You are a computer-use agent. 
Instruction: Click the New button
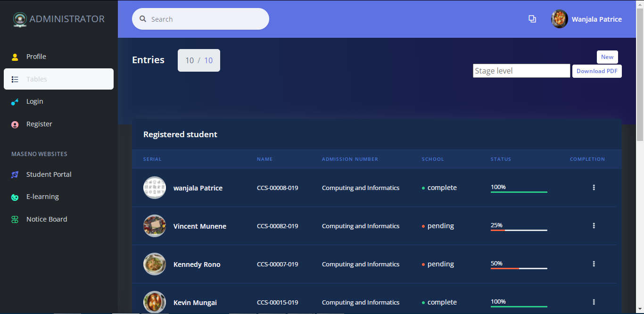(x=607, y=57)
